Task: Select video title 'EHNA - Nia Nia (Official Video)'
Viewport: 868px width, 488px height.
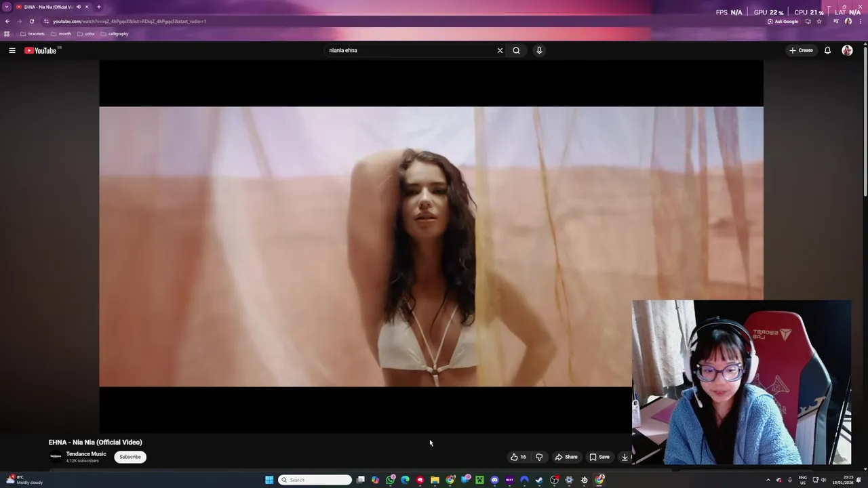Action: [96, 442]
